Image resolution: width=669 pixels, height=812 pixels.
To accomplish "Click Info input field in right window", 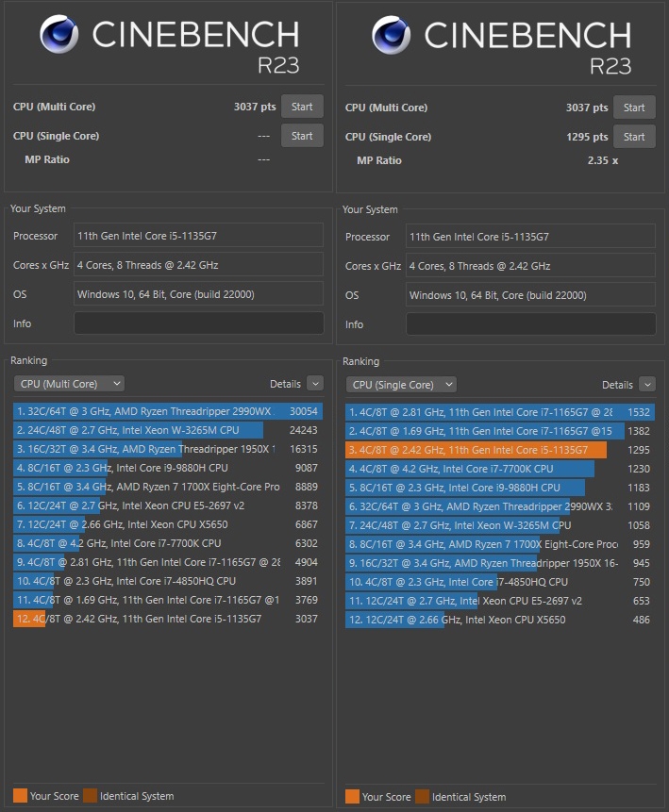I will pyautogui.click(x=531, y=324).
